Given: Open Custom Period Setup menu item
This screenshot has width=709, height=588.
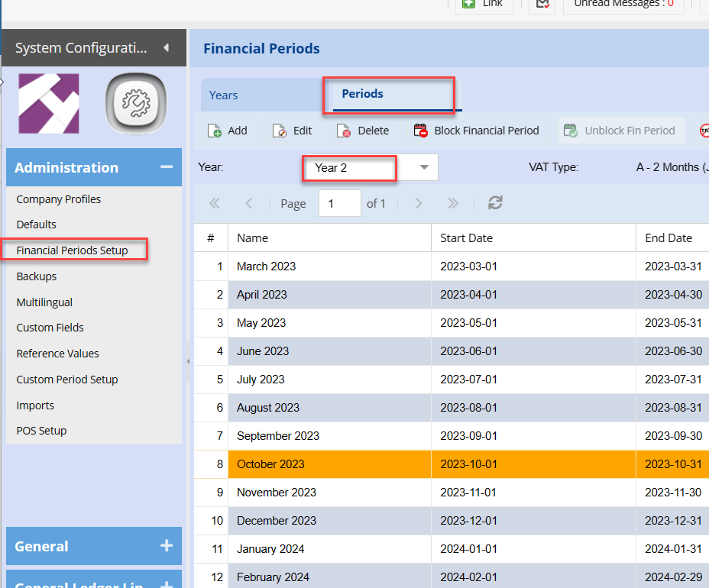Looking at the screenshot, I should 67,380.
